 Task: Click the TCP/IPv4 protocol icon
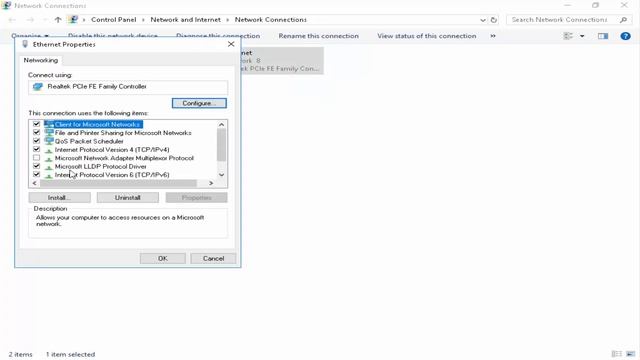pyautogui.click(x=49, y=150)
